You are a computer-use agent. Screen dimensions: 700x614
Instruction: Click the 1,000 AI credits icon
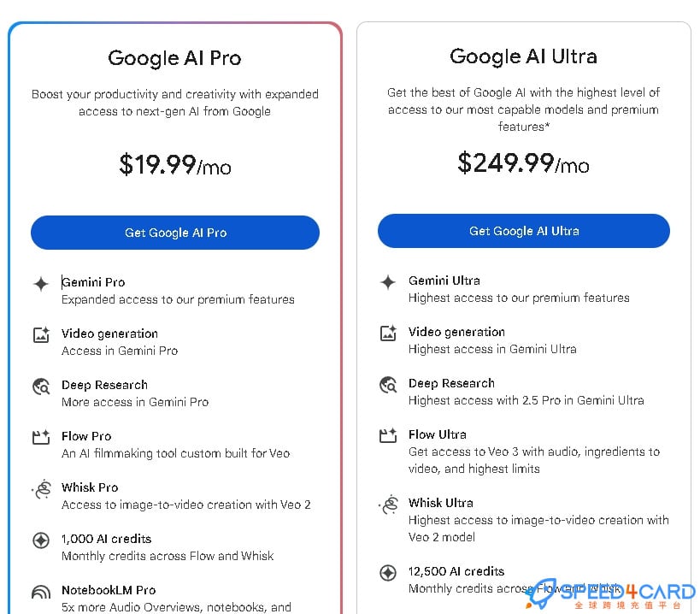click(x=41, y=540)
